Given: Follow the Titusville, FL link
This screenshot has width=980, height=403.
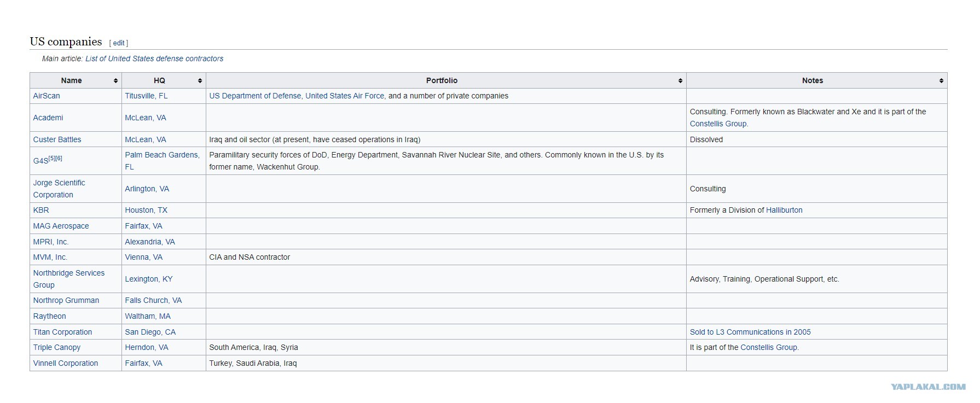Looking at the screenshot, I should [146, 96].
